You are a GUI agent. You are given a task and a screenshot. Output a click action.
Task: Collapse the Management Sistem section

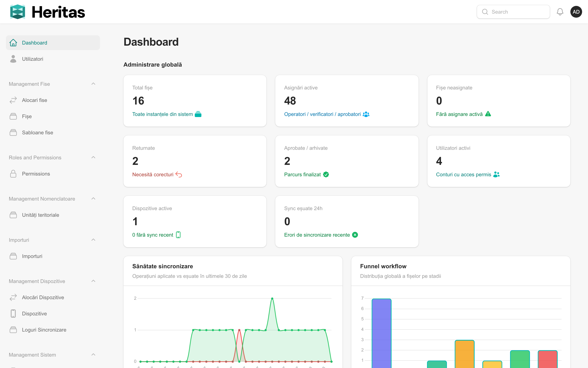coord(93,355)
